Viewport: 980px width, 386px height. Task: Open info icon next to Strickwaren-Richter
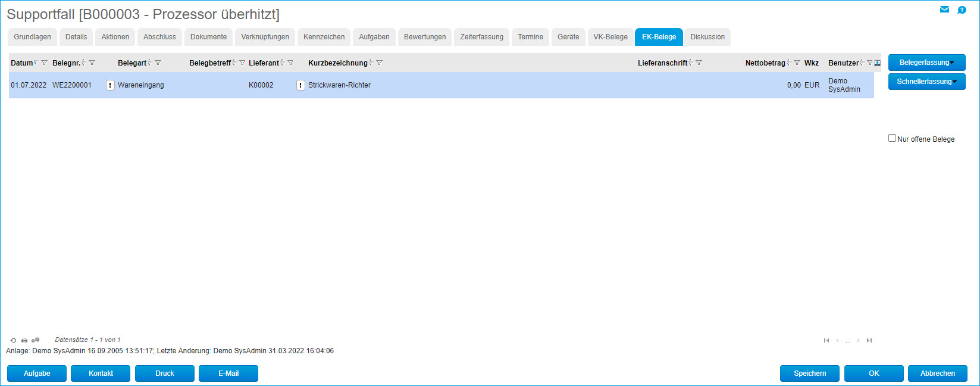pos(300,85)
